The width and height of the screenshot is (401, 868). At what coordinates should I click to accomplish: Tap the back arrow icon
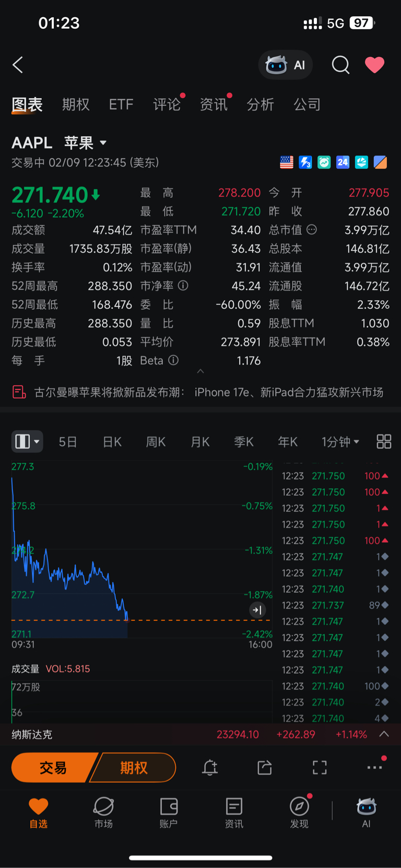click(18, 65)
